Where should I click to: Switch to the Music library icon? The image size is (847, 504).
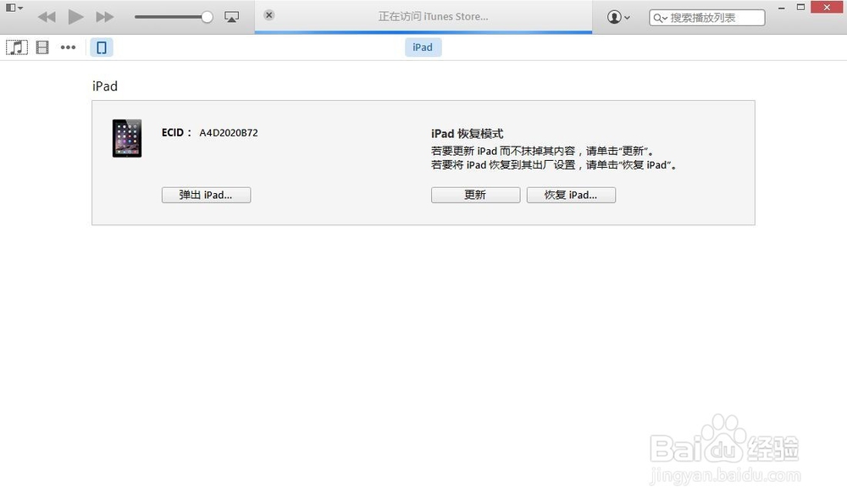tap(17, 47)
